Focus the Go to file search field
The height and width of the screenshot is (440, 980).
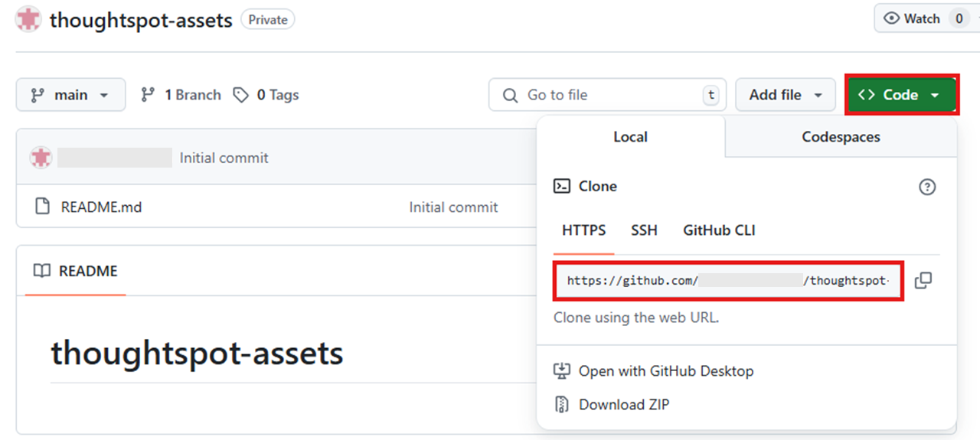608,95
